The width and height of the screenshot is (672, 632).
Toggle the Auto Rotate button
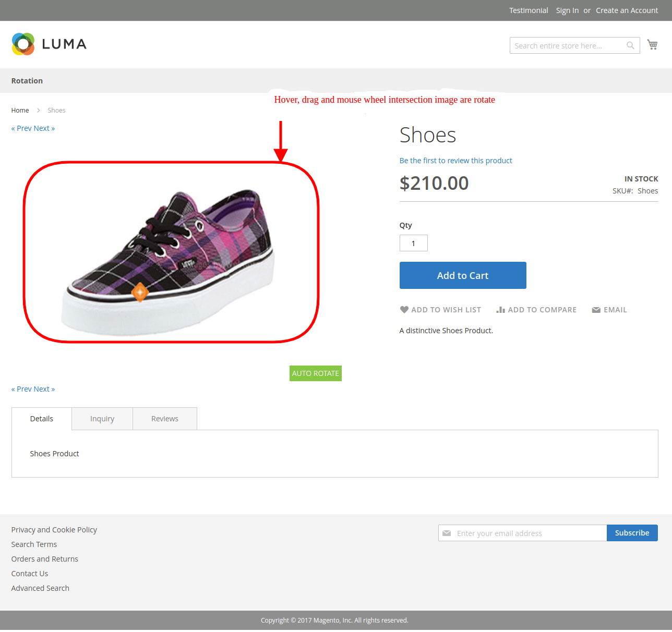click(315, 373)
